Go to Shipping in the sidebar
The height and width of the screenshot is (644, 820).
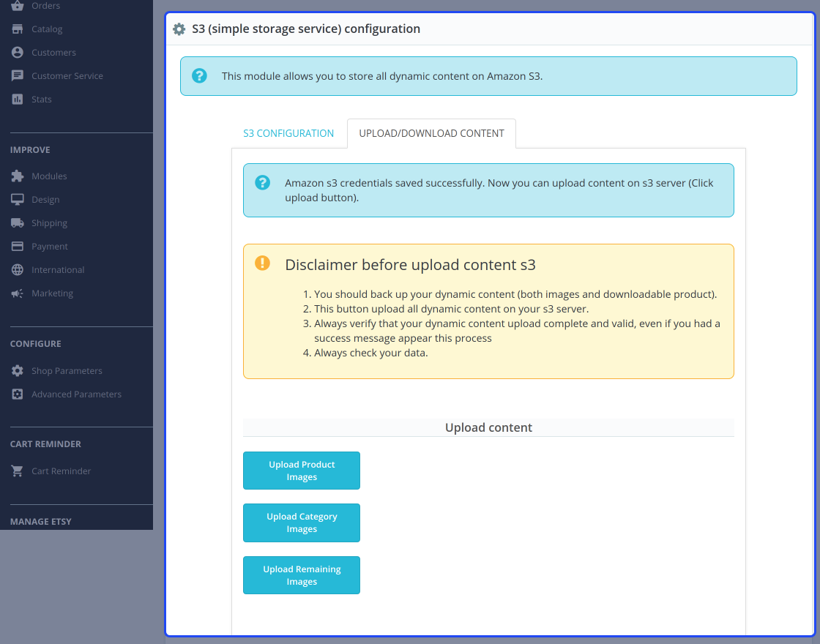[49, 223]
